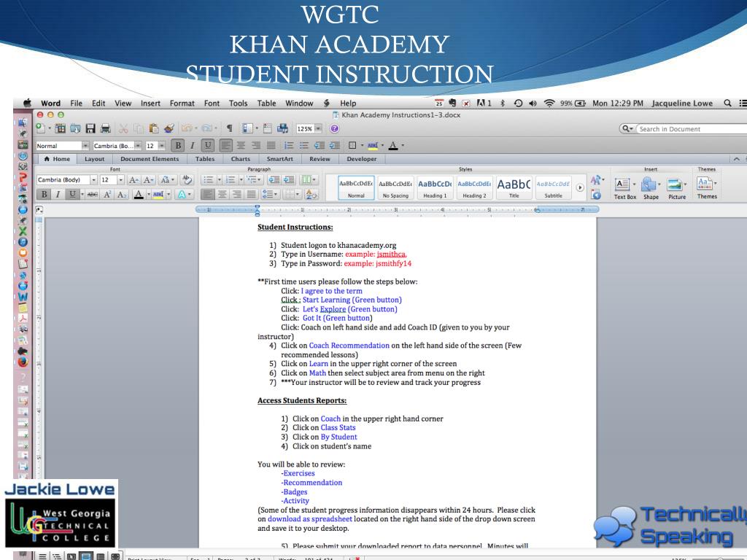Click Clear Formatting eraser icon in ribbon
747x560 pixels.
click(x=187, y=179)
